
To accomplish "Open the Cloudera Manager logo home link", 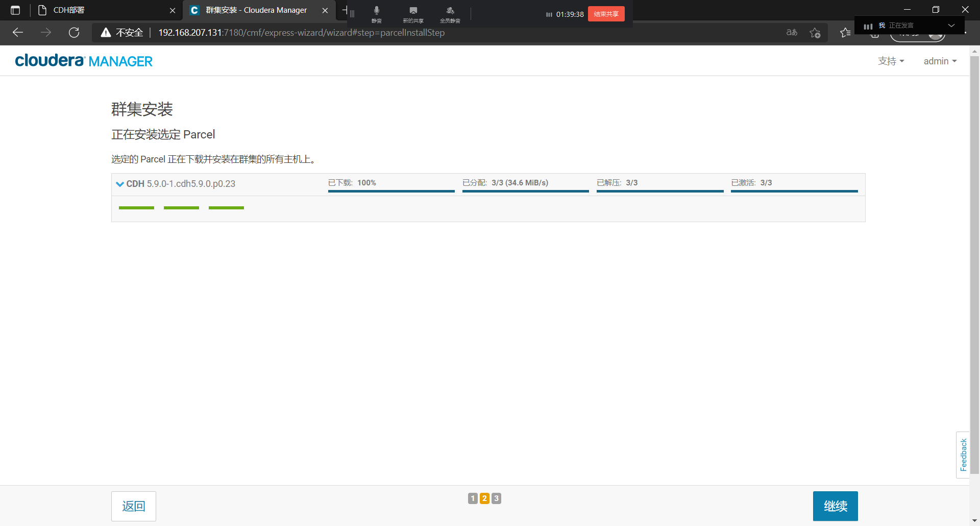I will click(84, 61).
